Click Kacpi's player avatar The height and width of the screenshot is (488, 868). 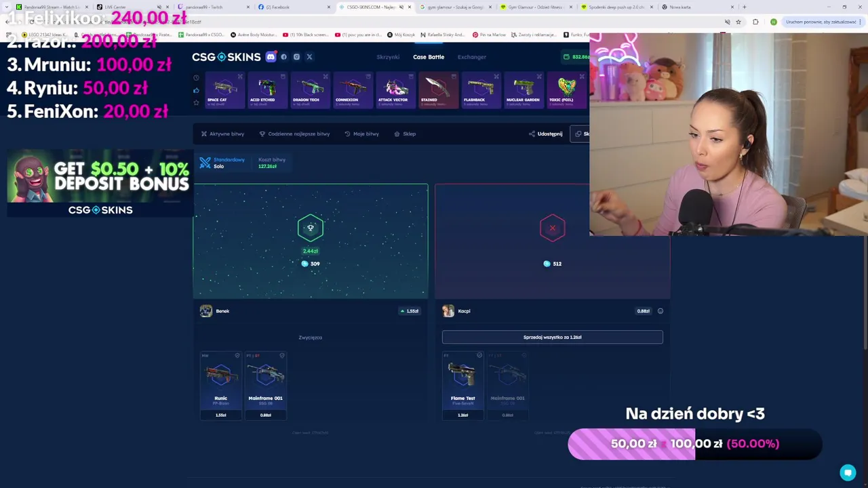448,311
